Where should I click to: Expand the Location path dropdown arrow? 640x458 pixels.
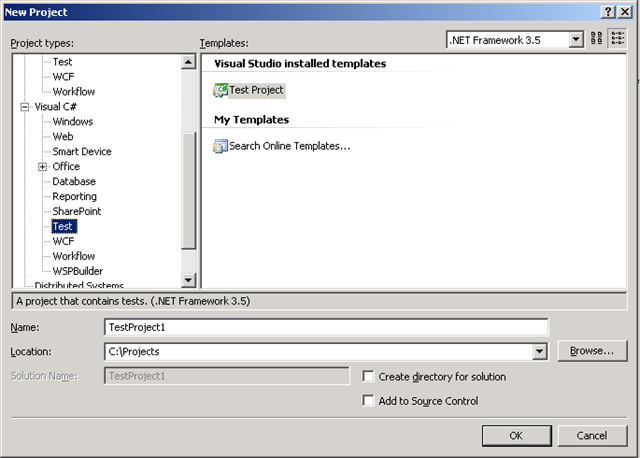[x=540, y=351]
